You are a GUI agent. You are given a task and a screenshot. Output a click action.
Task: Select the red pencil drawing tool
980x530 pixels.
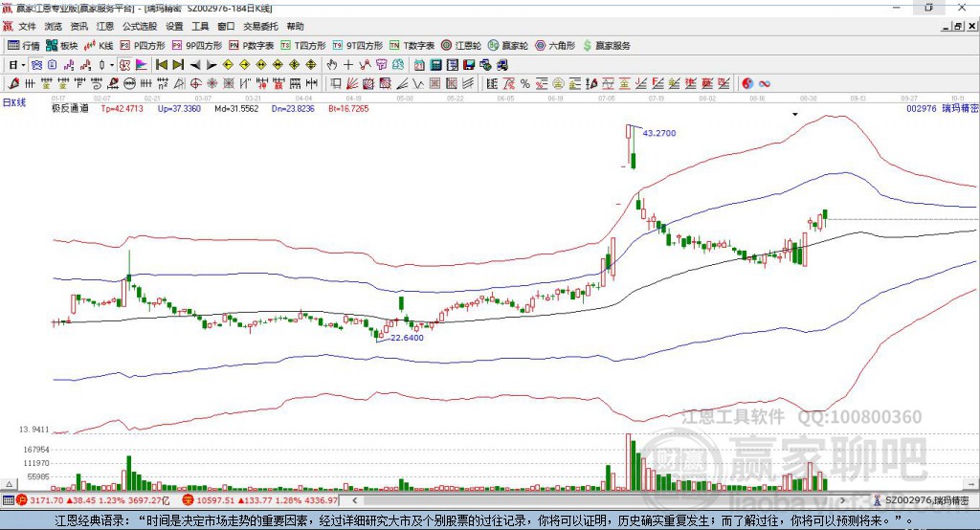(13, 84)
